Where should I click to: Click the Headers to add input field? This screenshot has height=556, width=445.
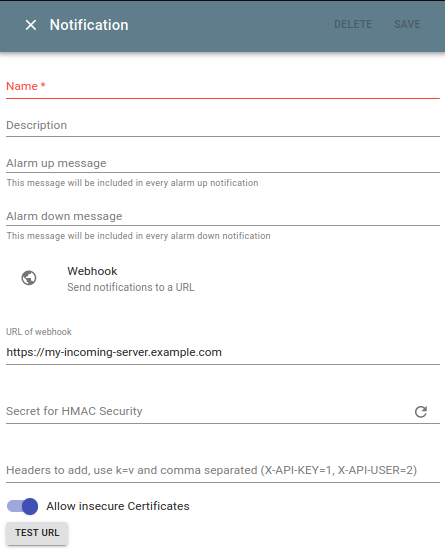point(223,471)
